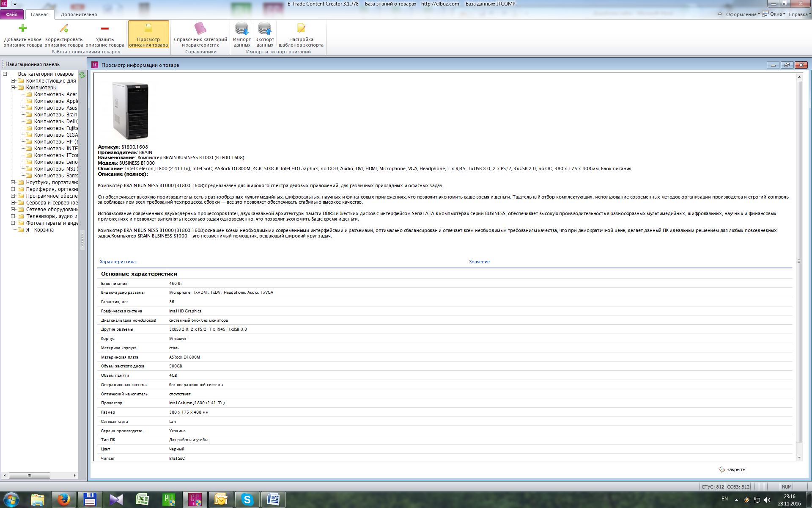Open Skype from the taskbar

coord(247,500)
